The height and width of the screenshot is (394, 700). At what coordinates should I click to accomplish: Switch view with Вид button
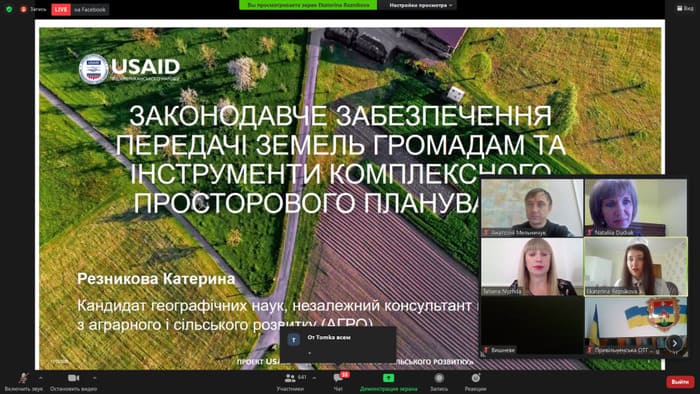(x=685, y=8)
